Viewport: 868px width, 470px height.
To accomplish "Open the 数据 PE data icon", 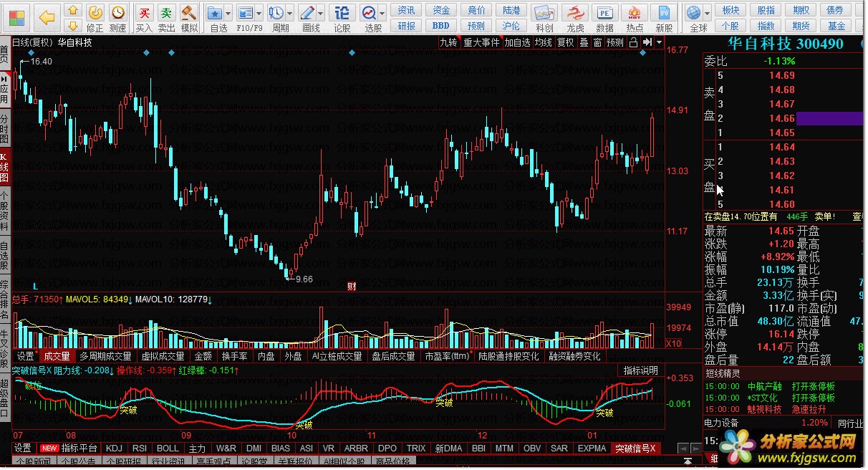I will pos(605,12).
